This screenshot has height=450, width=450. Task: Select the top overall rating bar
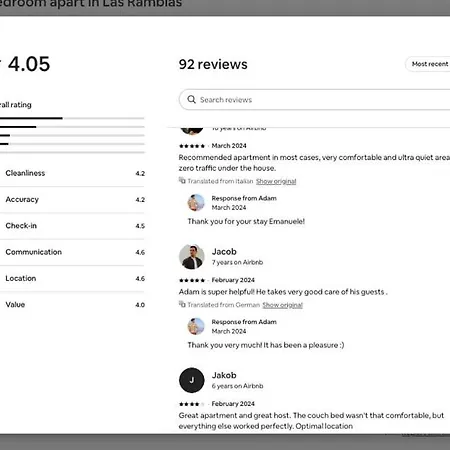point(72,118)
